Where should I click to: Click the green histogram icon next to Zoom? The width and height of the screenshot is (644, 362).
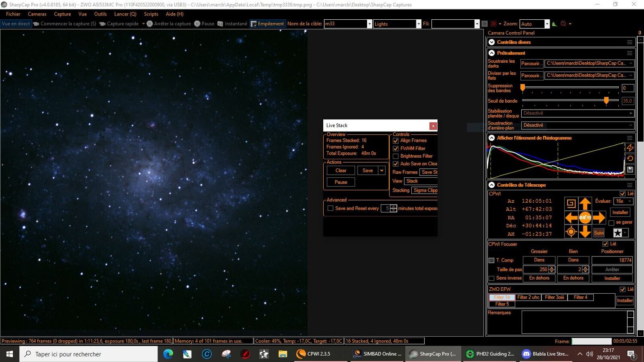tap(555, 24)
